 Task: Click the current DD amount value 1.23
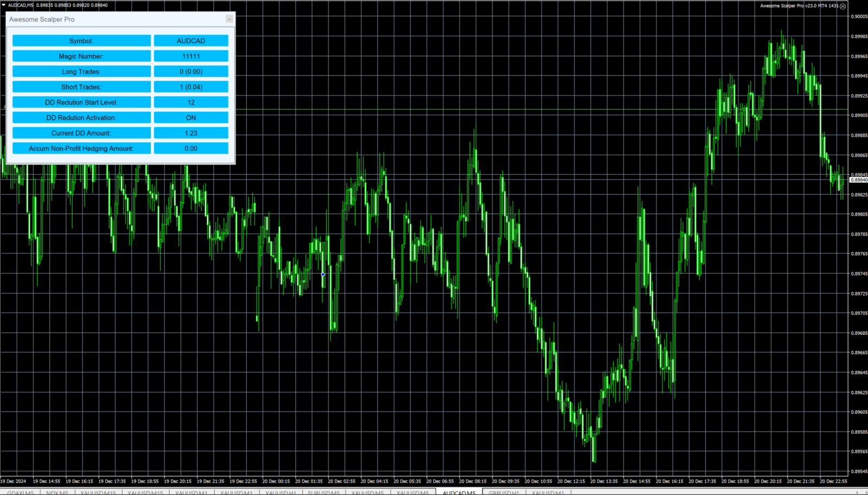point(191,133)
